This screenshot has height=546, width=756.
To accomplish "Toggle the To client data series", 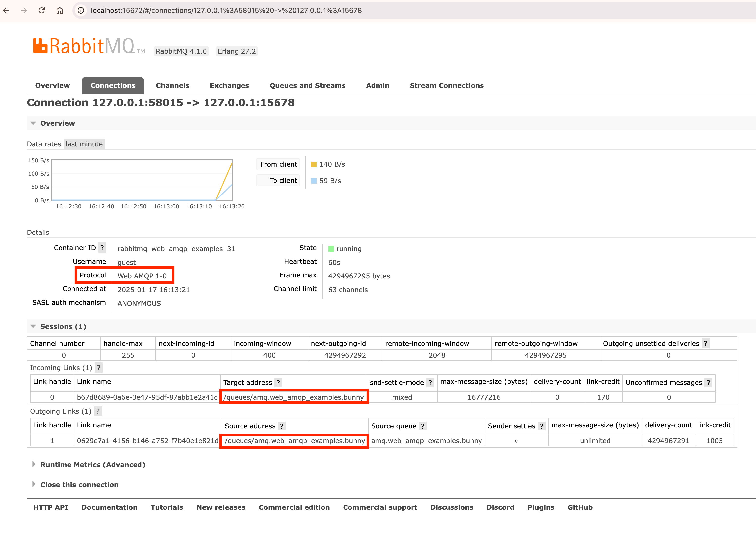I will point(278,180).
